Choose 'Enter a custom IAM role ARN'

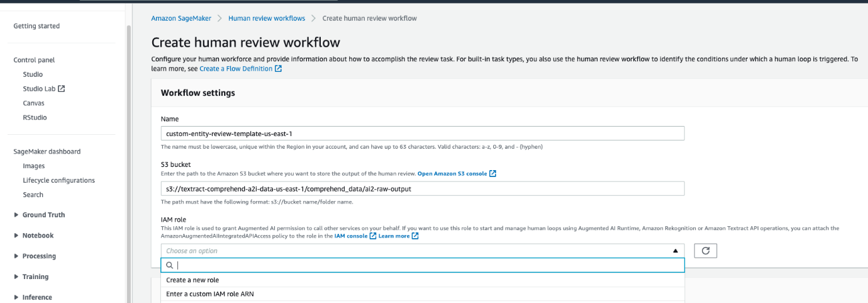coord(210,294)
